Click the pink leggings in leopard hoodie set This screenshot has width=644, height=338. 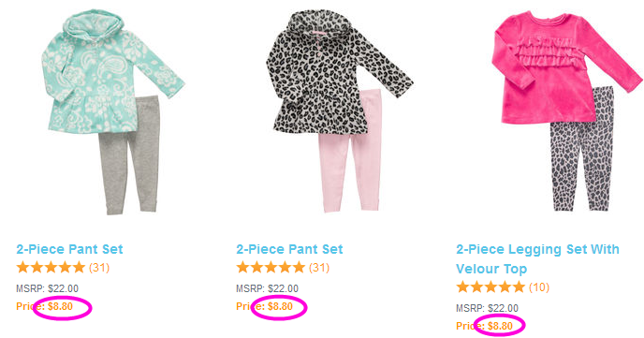[x=350, y=156]
